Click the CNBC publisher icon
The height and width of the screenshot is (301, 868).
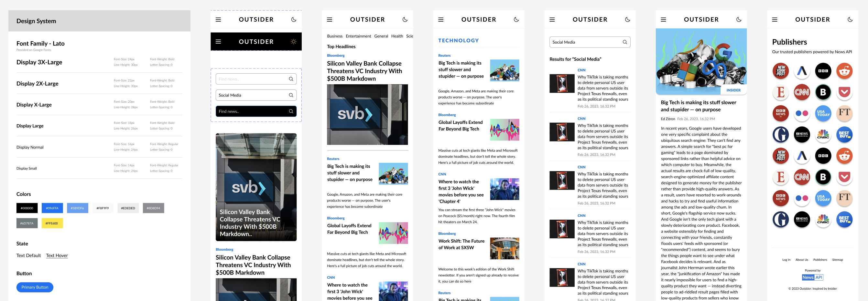823,135
